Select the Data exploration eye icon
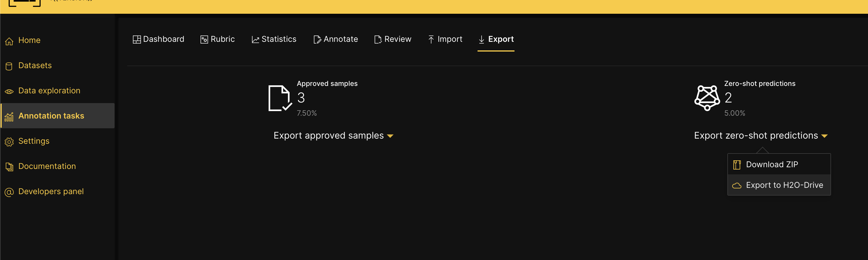868x260 pixels. [x=9, y=90]
